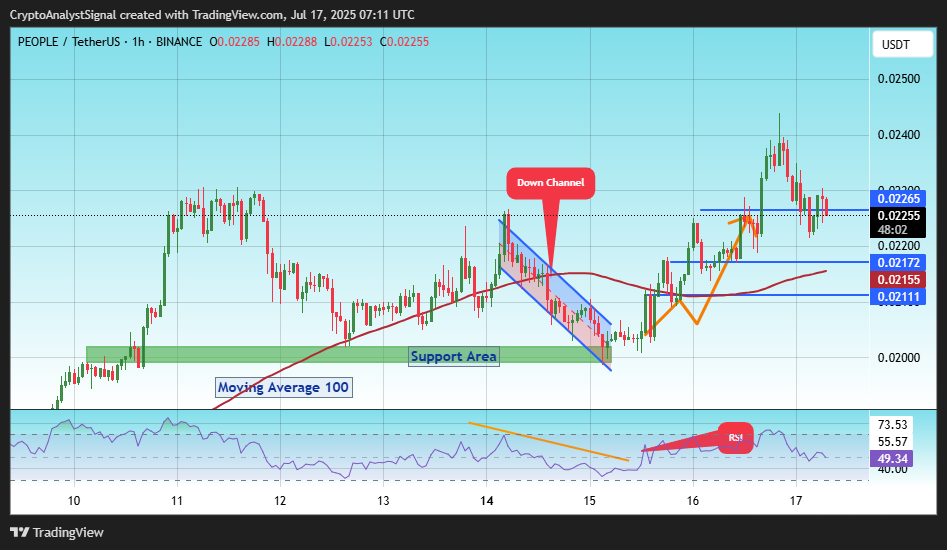This screenshot has height=550, width=947.
Task: Click the 0.02200 price axis value
Action: pos(899,246)
